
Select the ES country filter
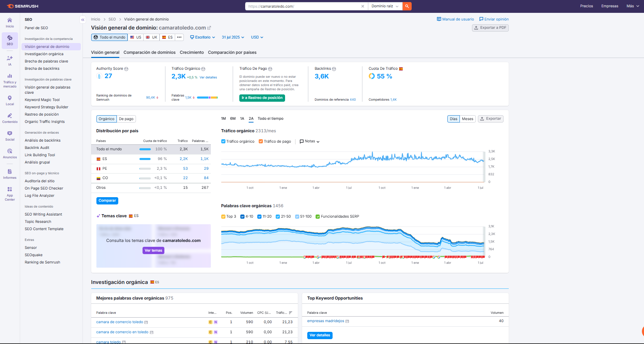click(x=168, y=37)
